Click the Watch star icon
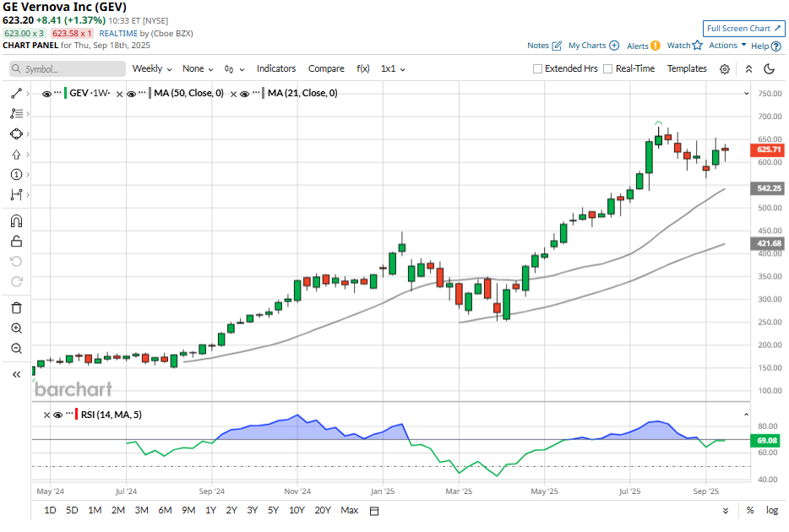The height and width of the screenshot is (532, 789). 697,46
